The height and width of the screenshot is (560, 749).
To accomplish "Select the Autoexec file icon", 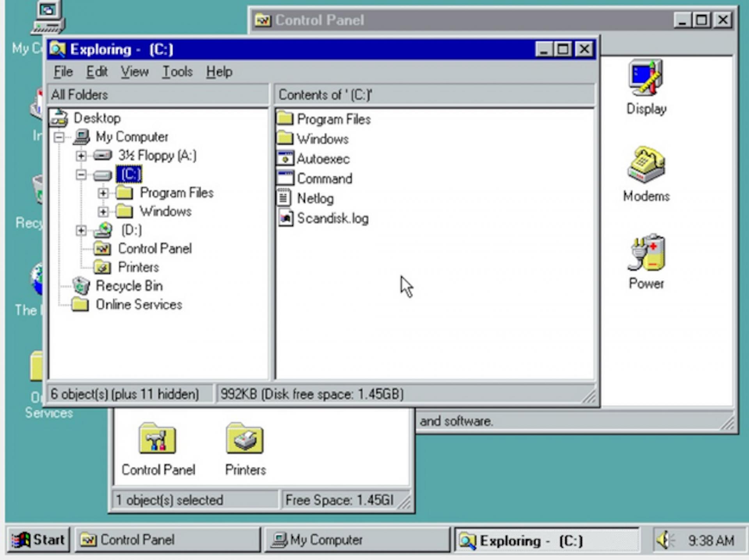I will 285,159.
